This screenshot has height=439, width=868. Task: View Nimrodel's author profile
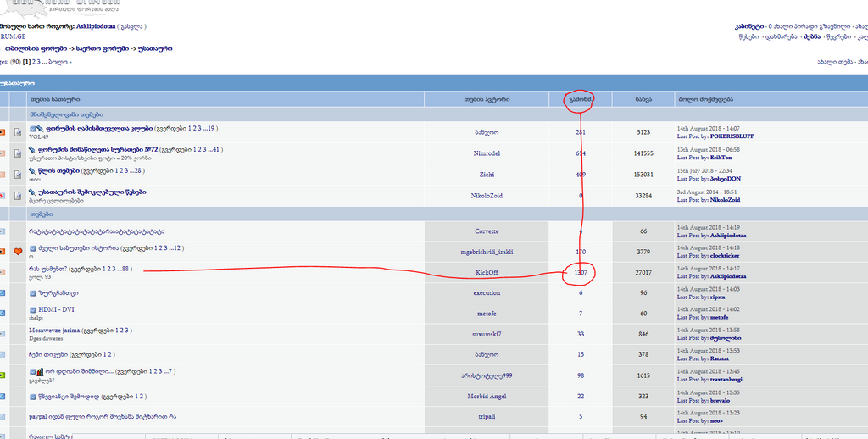tap(487, 153)
